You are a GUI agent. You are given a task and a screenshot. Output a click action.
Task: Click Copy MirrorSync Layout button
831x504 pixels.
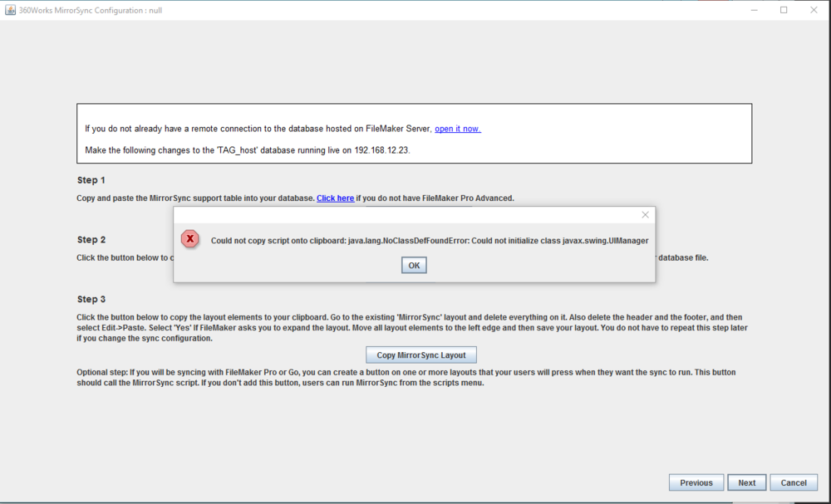(x=421, y=355)
